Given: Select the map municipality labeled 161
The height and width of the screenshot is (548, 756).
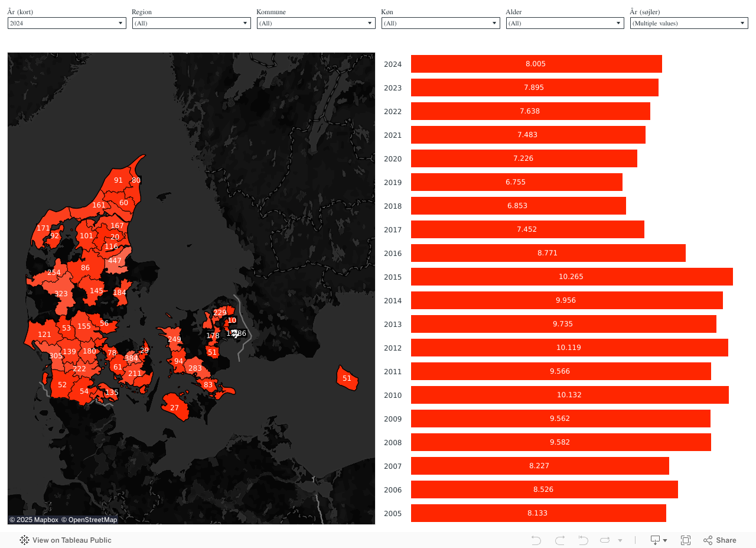Looking at the screenshot, I should point(99,205).
